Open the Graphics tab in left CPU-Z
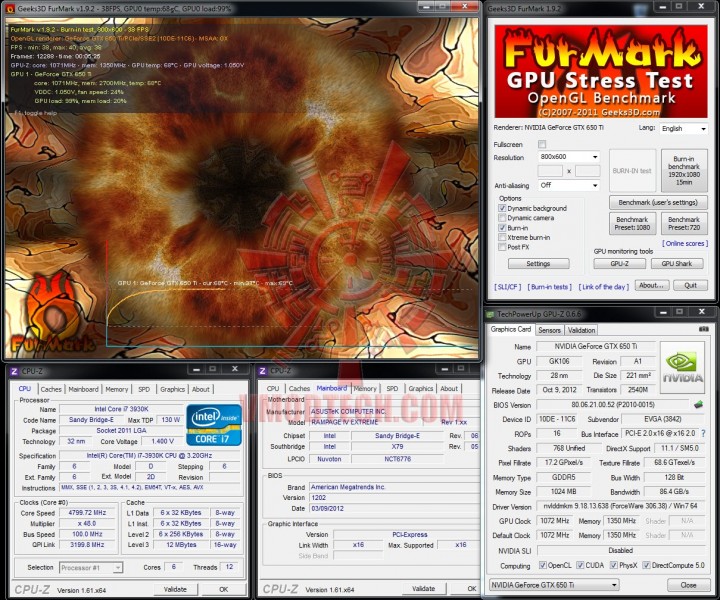 pyautogui.click(x=172, y=389)
